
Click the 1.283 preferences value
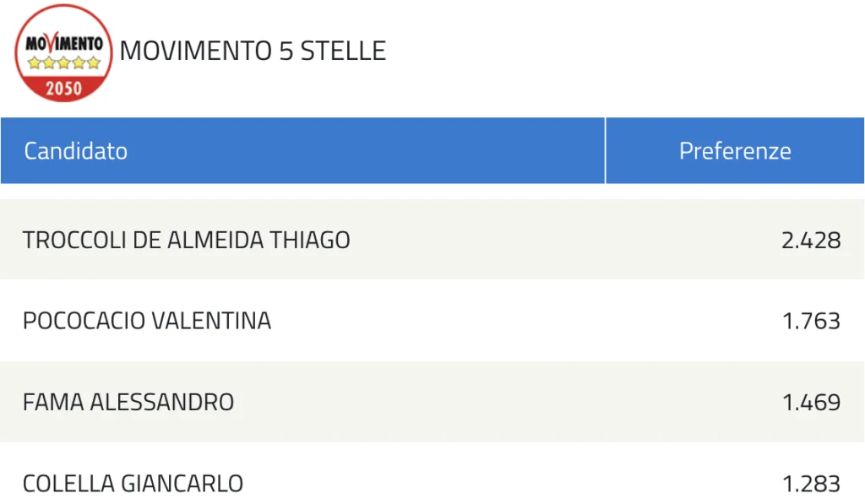812,484
